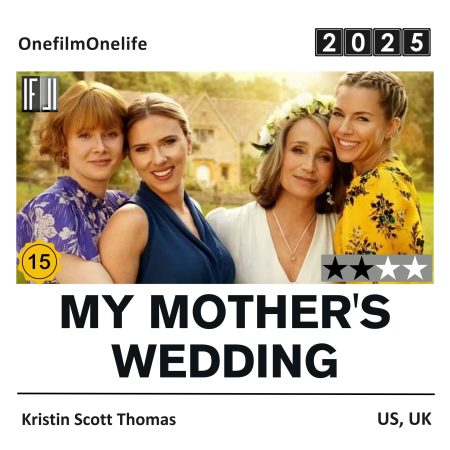The width and height of the screenshot is (450, 450).
Task: Click director name Kristin Scott Thomas
Action: point(99,419)
